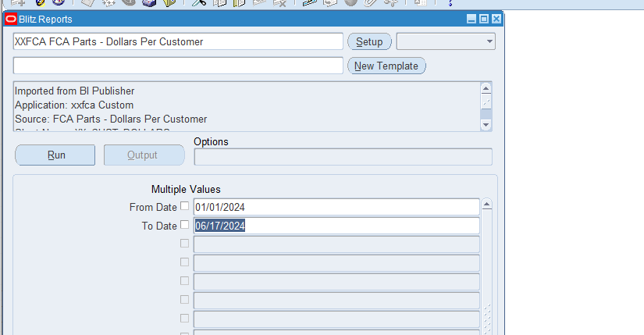Click into the Options field
The image size is (644, 335).
[x=343, y=157]
